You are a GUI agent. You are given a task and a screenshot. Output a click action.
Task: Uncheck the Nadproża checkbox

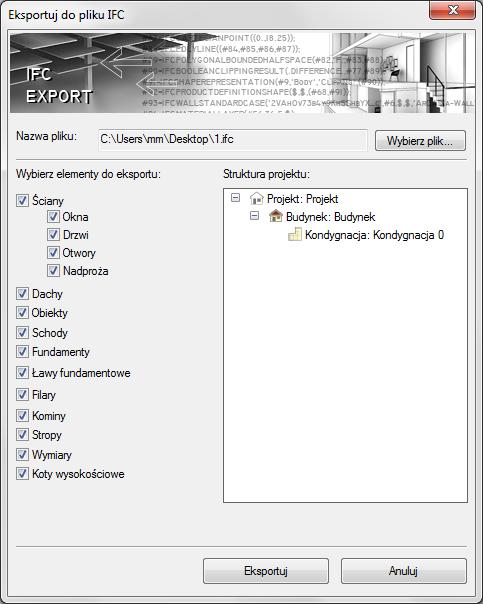point(53,270)
